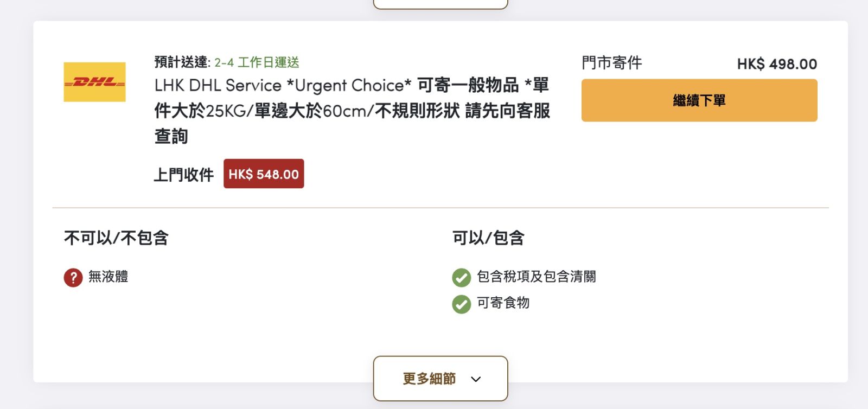Click the 無液體 restriction text
This screenshot has width=868, height=409.
(x=108, y=277)
